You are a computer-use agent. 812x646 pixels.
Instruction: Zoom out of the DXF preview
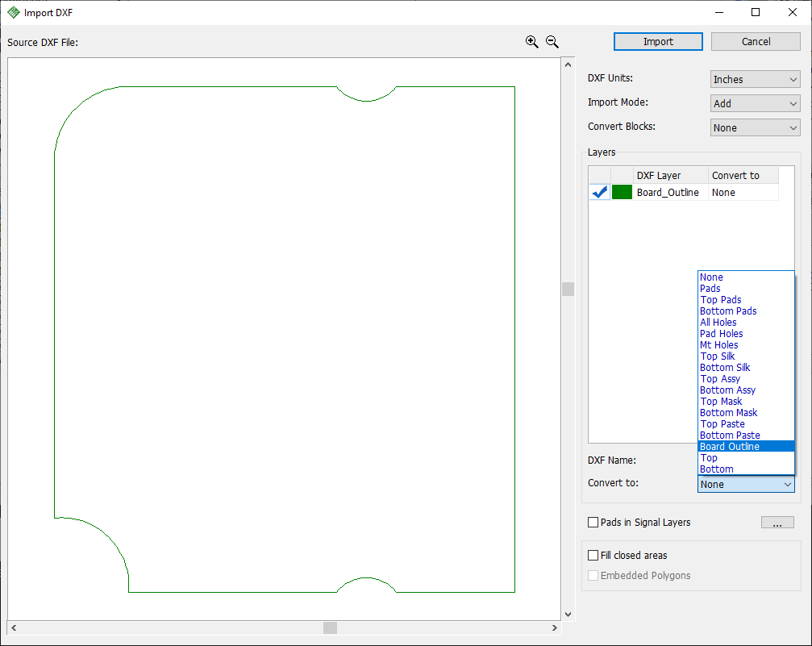(552, 42)
